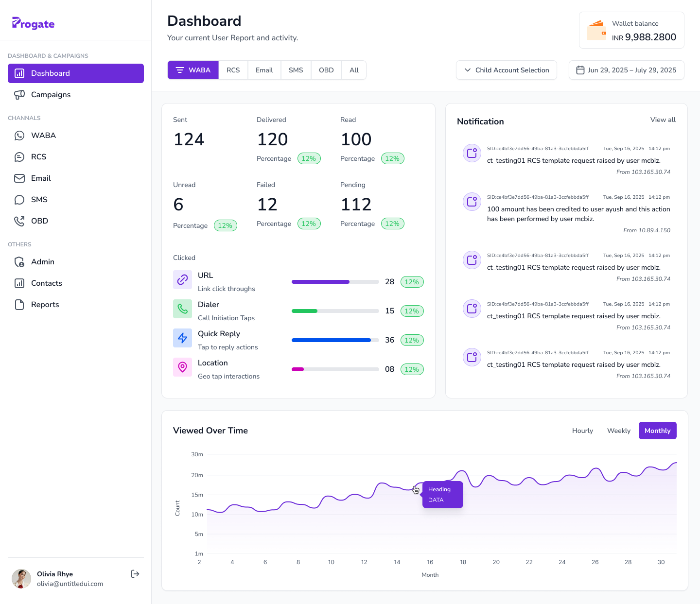Click the Delivered 12% percentage badge
Screen dimensions: 700x604
point(309,158)
